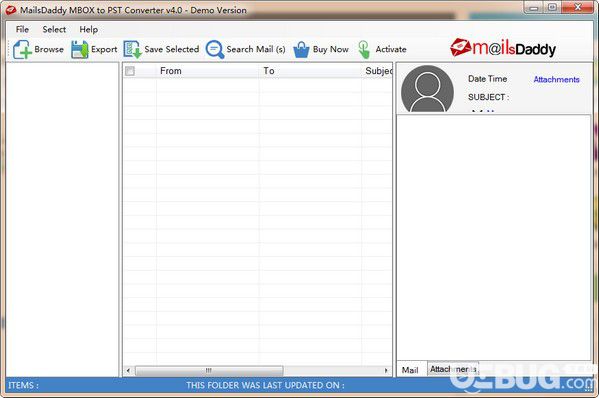Click the horizontal scrollbar thumb

tap(209, 370)
